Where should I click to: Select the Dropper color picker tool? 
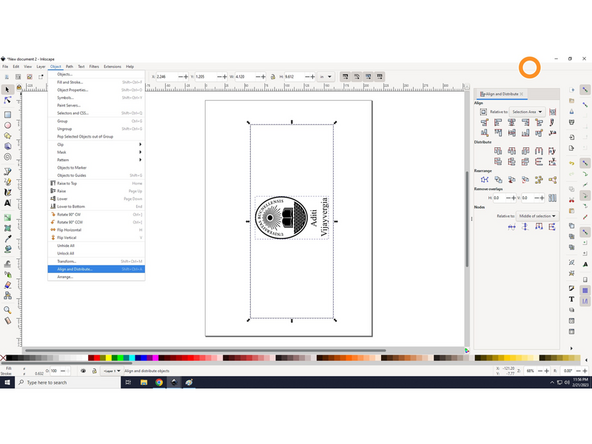click(7, 239)
